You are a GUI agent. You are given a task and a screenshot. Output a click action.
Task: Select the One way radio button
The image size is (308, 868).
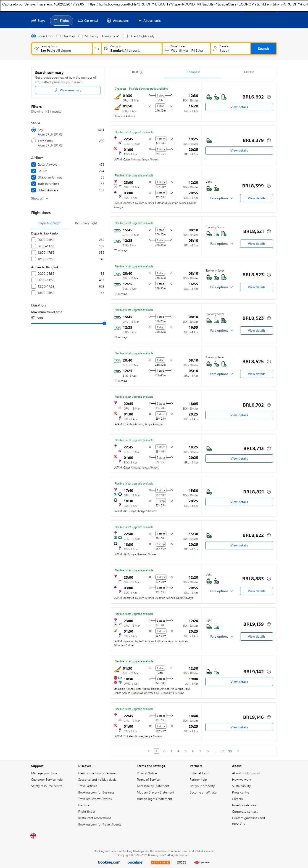click(x=59, y=36)
